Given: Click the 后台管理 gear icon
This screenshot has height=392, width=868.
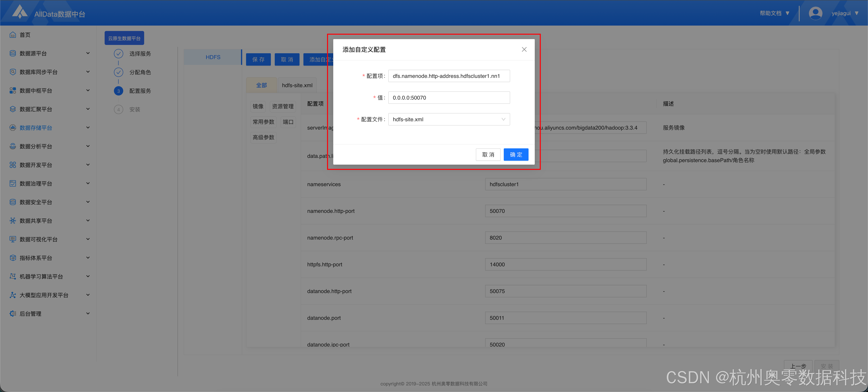Looking at the screenshot, I should tap(13, 314).
